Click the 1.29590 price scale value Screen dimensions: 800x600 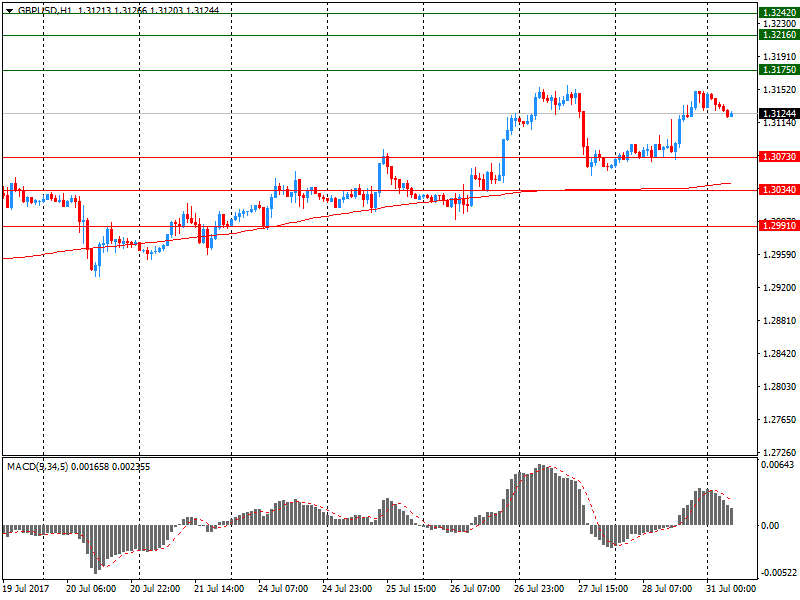(x=780, y=255)
